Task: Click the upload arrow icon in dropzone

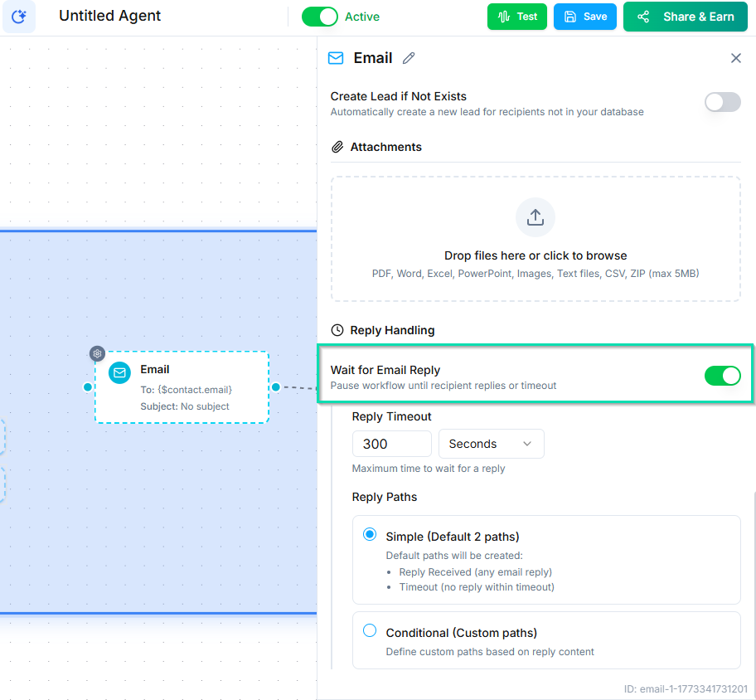Action: 535,217
